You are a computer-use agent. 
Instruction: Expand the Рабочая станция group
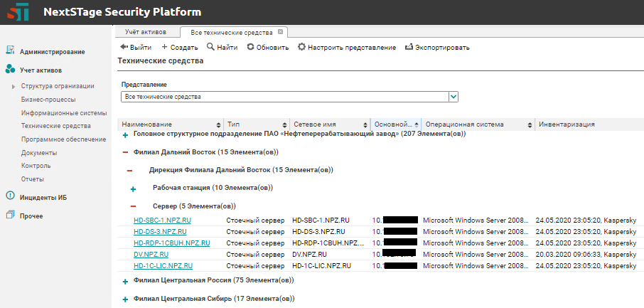pyautogui.click(x=133, y=188)
